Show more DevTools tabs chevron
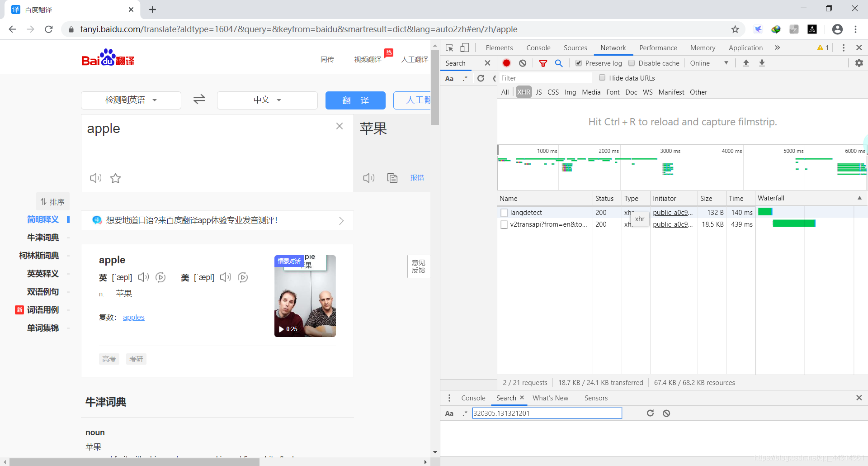Image resolution: width=868 pixels, height=466 pixels. coord(777,48)
